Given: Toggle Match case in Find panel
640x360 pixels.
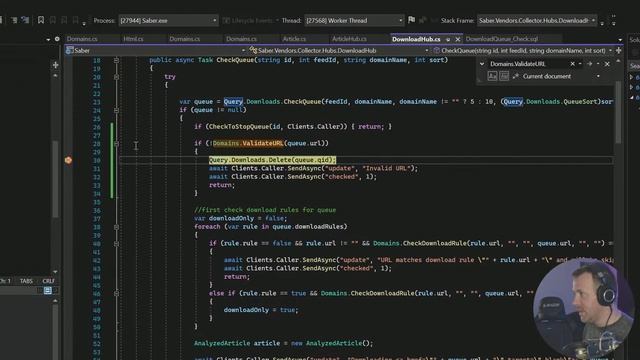Looking at the screenshot, I should pyautogui.click(x=492, y=76).
